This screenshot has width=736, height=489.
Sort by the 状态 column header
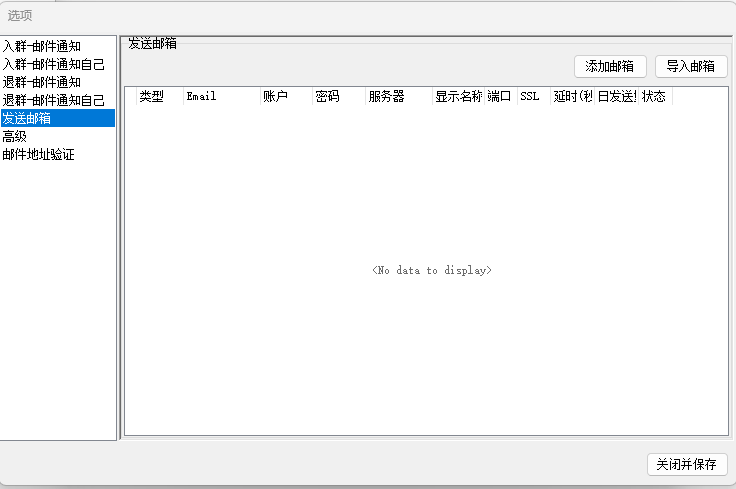(x=654, y=97)
